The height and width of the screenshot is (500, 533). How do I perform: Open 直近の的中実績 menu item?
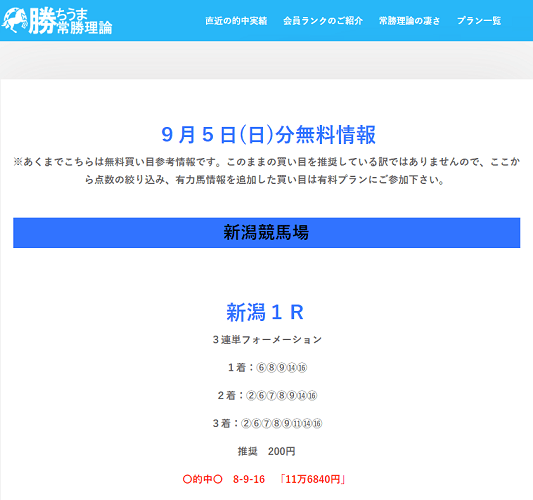[x=236, y=21]
